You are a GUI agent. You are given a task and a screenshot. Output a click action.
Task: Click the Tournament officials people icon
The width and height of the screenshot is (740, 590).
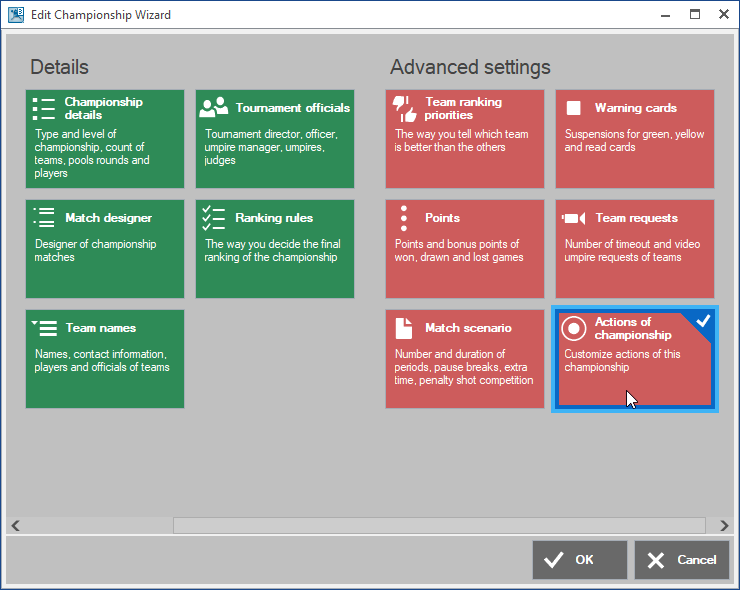point(214,107)
